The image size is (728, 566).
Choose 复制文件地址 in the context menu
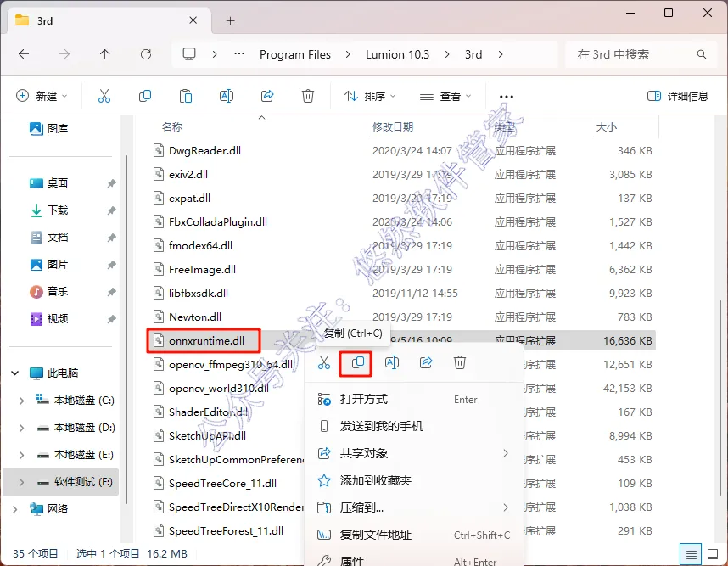[x=413, y=535]
